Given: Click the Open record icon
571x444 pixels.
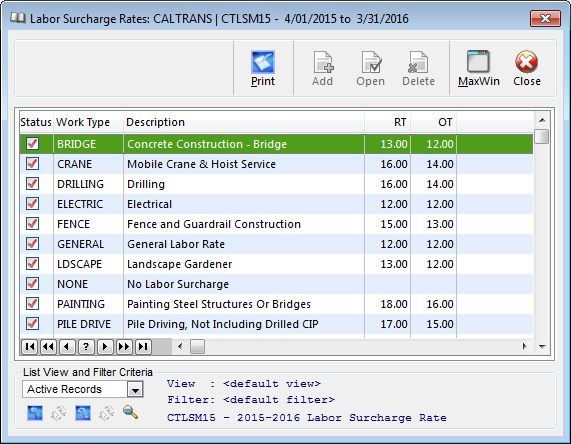Looking at the screenshot, I should (x=371, y=62).
